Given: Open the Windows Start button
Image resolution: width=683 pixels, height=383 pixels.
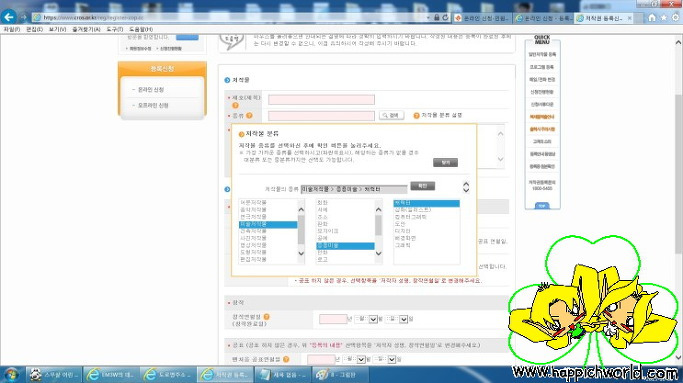Looking at the screenshot, I should [11, 374].
